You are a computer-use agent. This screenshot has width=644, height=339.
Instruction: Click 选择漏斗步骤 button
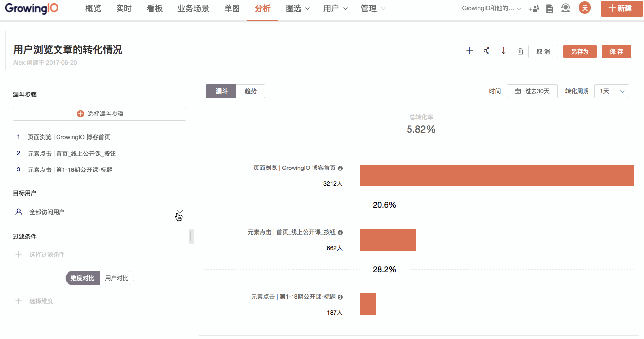pos(100,113)
